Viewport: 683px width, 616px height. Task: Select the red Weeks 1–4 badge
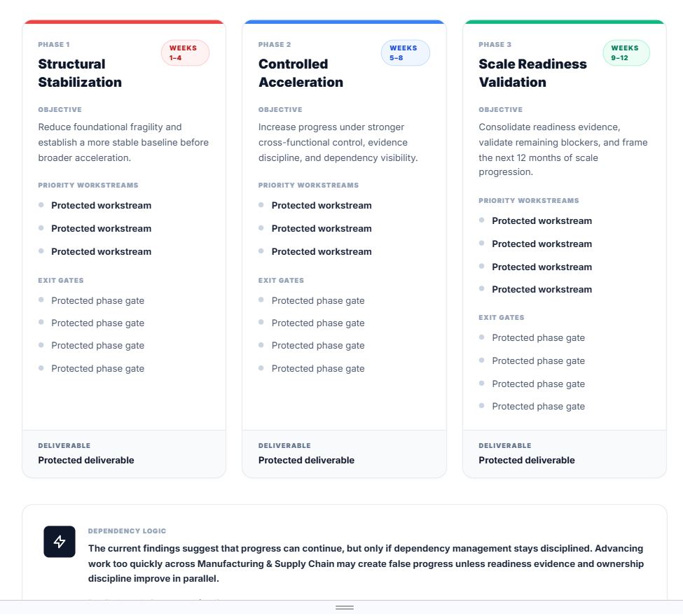(x=185, y=53)
